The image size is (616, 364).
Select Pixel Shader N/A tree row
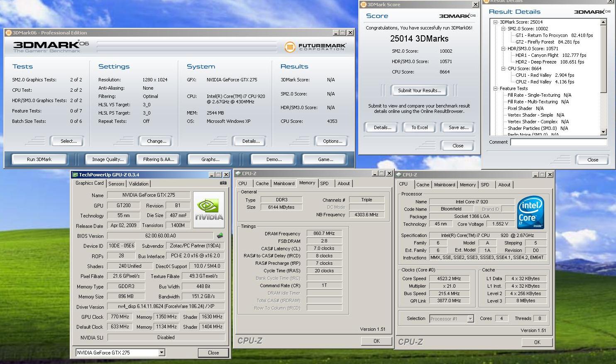[526, 108]
